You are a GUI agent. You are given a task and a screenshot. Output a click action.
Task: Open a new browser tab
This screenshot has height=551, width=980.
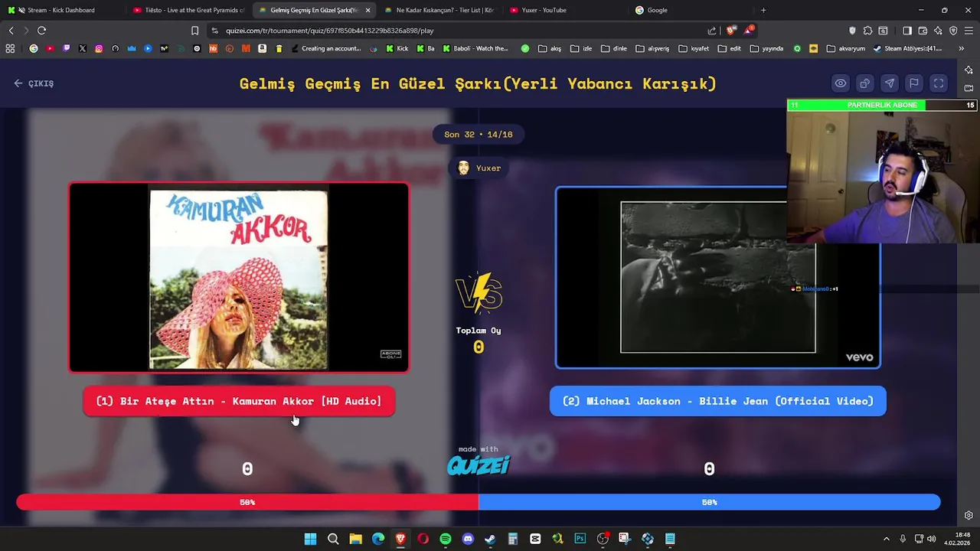(x=763, y=10)
